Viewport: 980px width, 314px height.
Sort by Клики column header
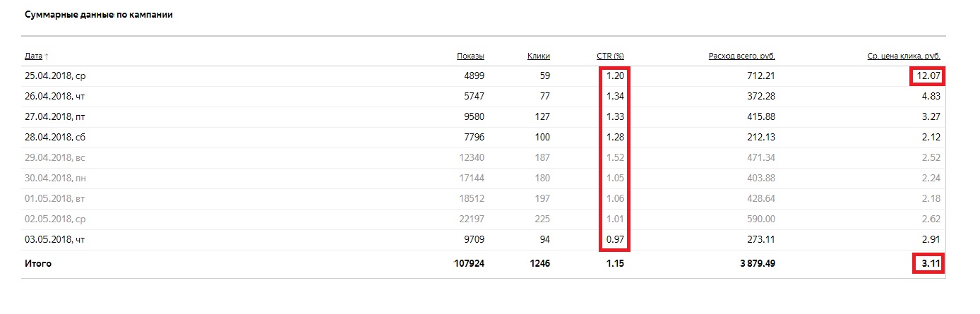pyautogui.click(x=538, y=56)
